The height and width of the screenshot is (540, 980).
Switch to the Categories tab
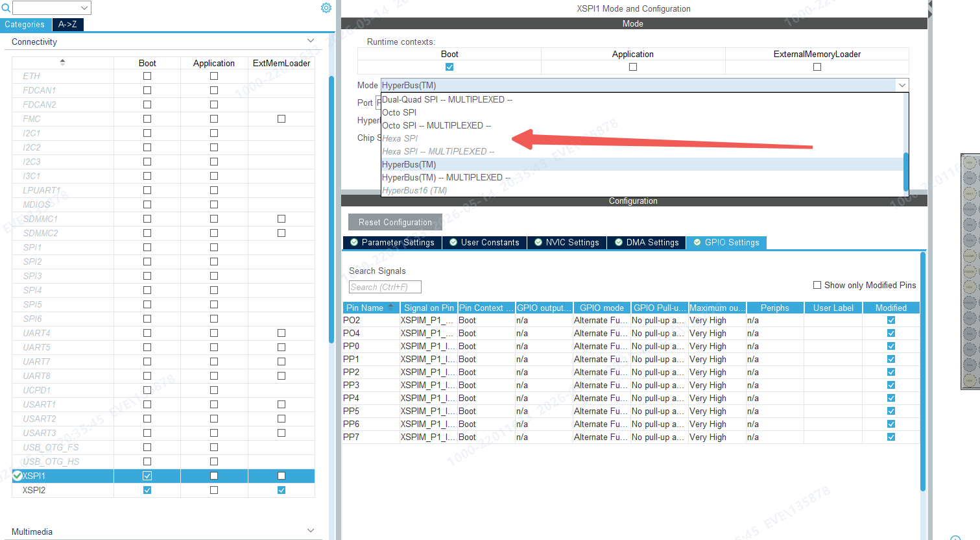tap(25, 25)
